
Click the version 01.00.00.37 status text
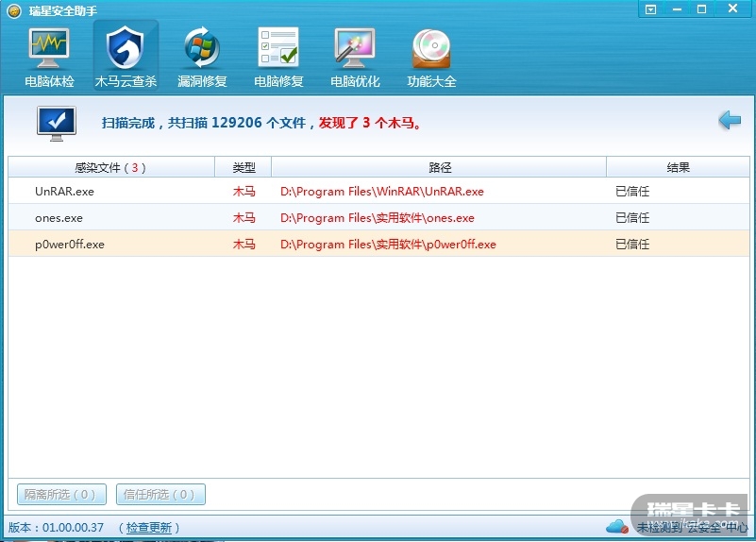56,528
